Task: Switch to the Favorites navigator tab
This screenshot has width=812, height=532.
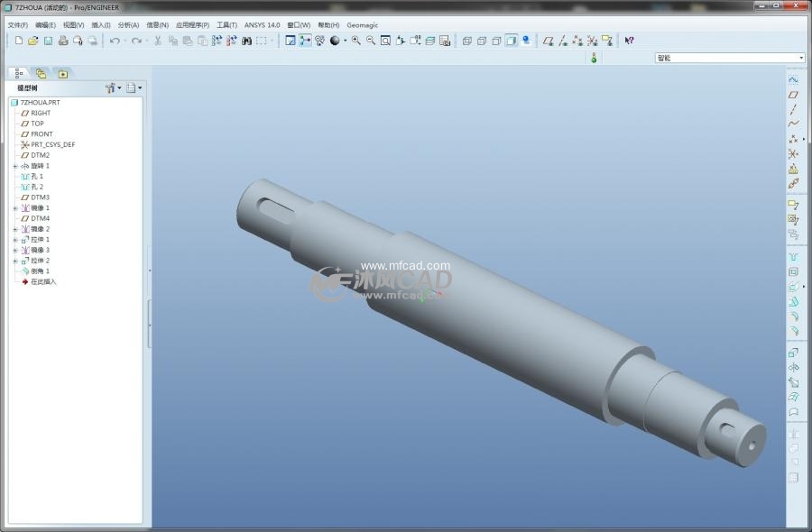Action: click(62, 73)
